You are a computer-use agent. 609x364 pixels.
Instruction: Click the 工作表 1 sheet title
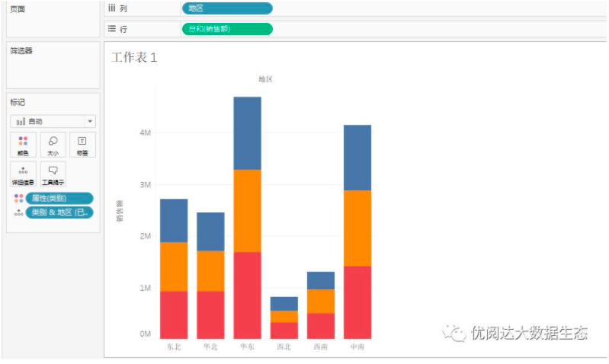[134, 58]
